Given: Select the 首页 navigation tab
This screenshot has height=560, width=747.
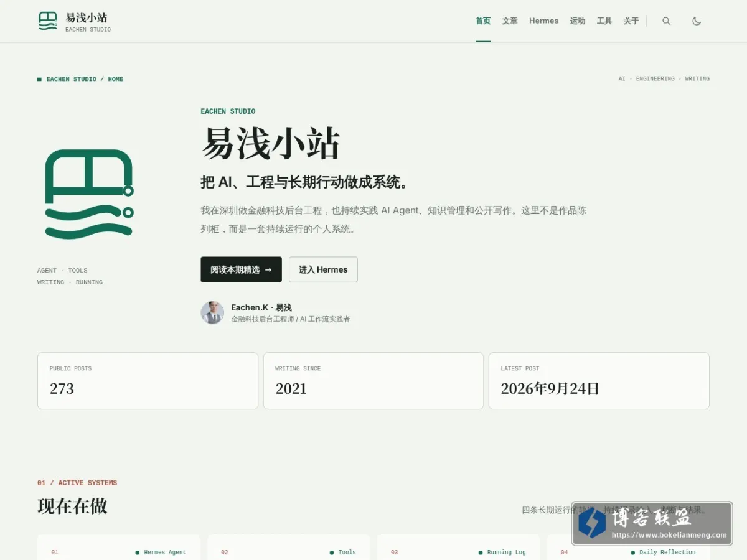Looking at the screenshot, I should click(x=483, y=21).
